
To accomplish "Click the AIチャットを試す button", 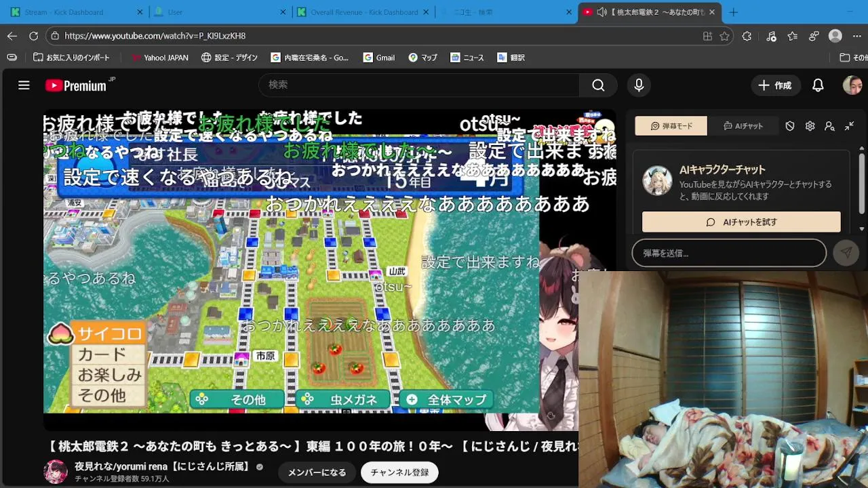I will point(741,222).
